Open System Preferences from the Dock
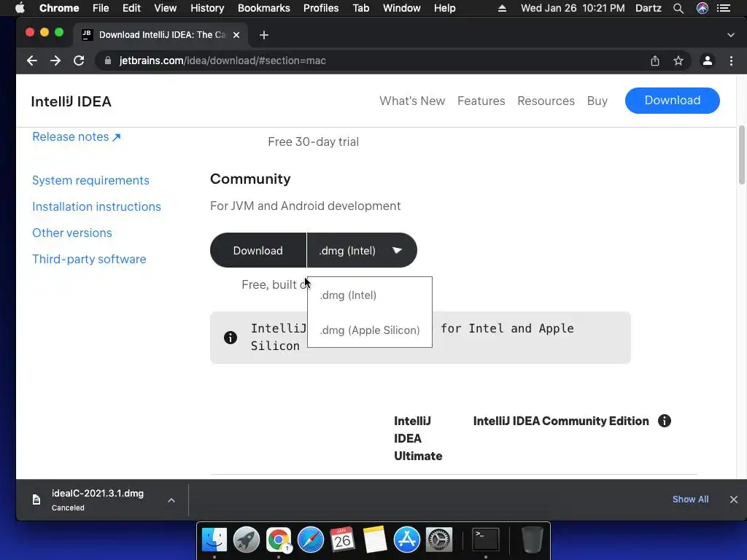Image resolution: width=747 pixels, height=560 pixels. click(x=438, y=540)
